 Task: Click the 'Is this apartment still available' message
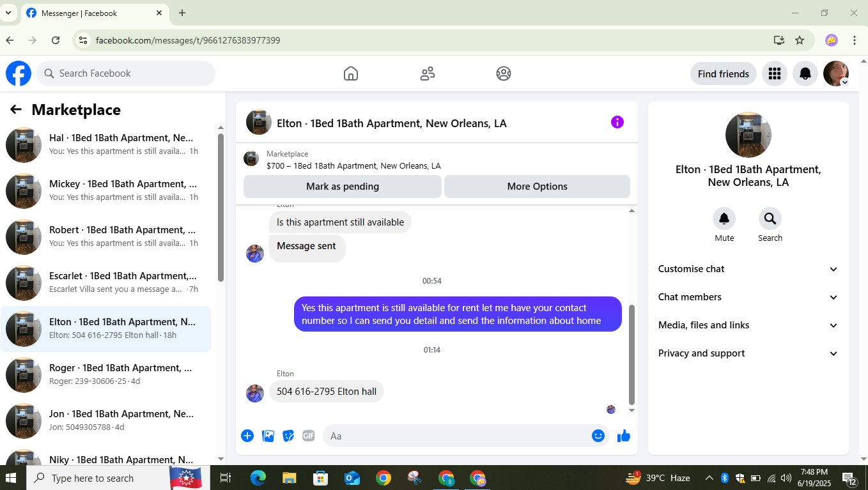click(340, 222)
